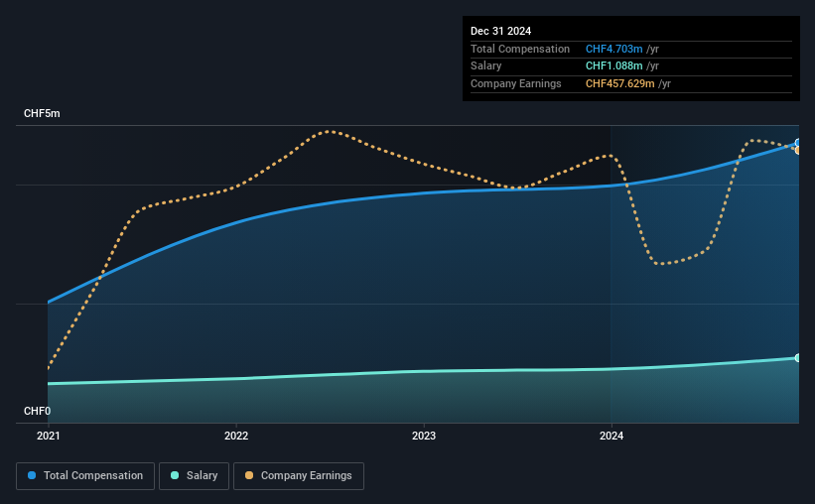
Task: Click the teal salary end data point
Action: (x=798, y=358)
